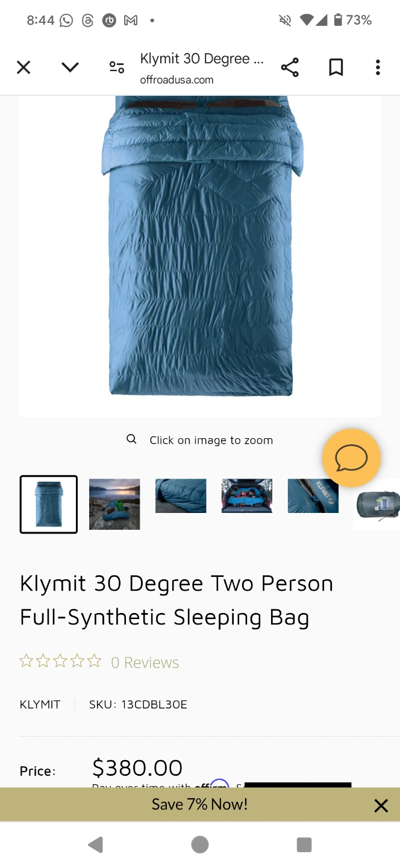400x868 pixels.
Task: Tap the Android back navigation button
Action: pos(96,845)
